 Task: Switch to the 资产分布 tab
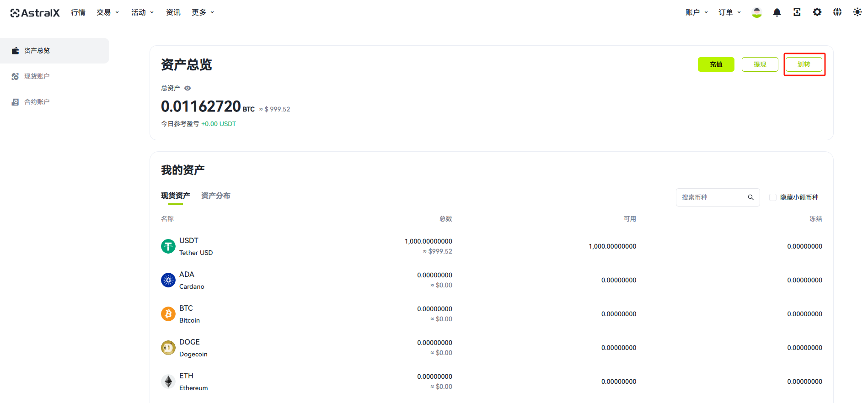[216, 196]
